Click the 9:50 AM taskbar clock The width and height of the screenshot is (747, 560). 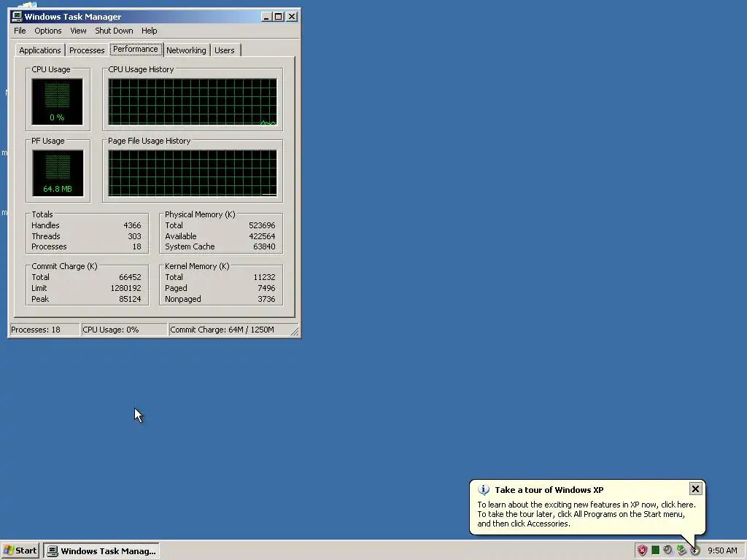[722, 551]
